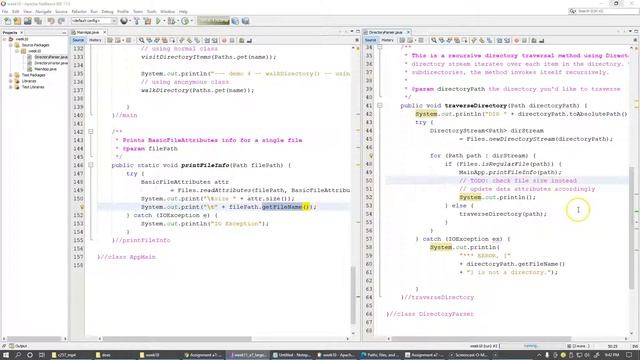
Task: Open the default config dropdown
Action: coord(94,21)
